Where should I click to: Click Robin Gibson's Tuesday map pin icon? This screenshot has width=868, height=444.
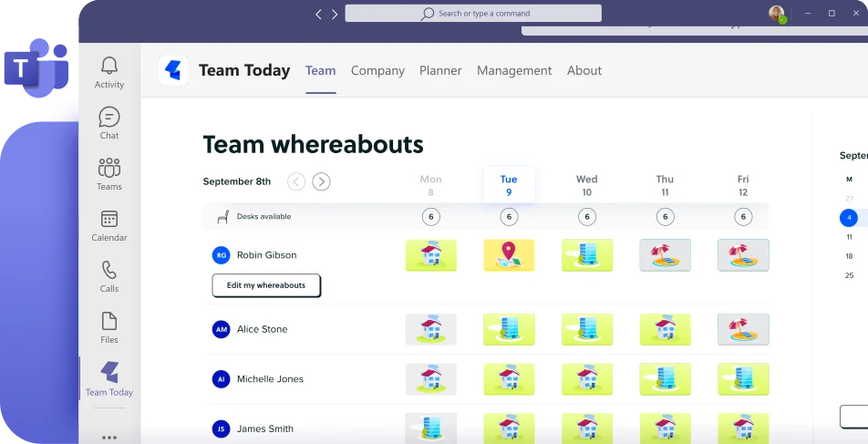click(x=509, y=255)
